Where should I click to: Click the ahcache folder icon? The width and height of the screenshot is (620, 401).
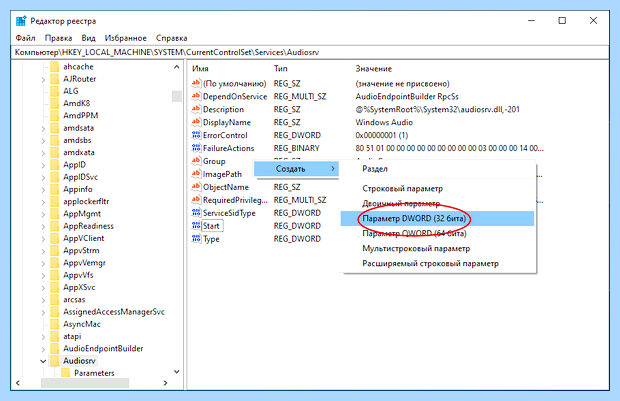point(55,66)
